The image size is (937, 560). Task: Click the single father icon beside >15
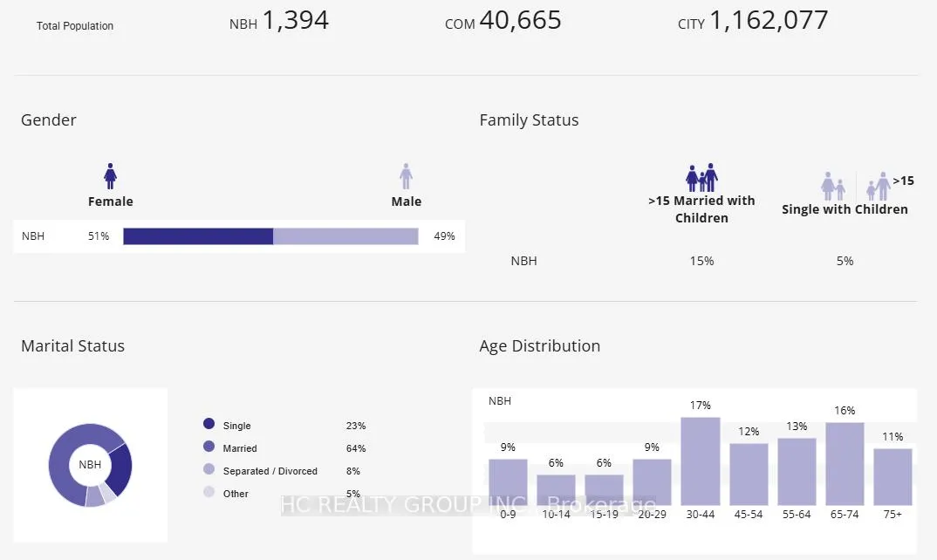[879, 186]
